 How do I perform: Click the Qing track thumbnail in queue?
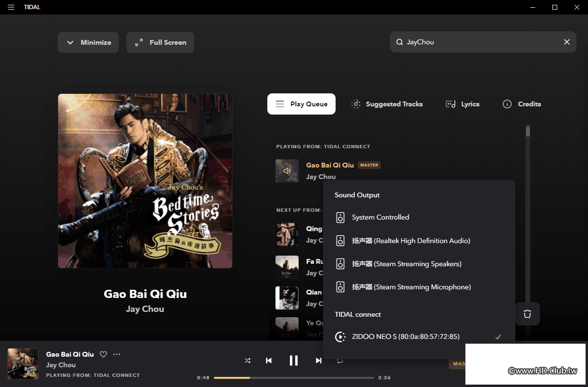[287, 234]
